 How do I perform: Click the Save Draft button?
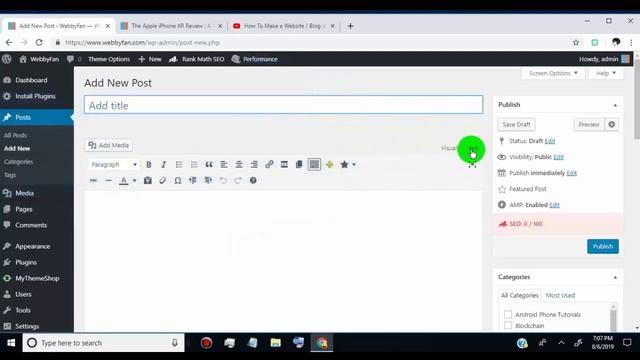pos(516,124)
